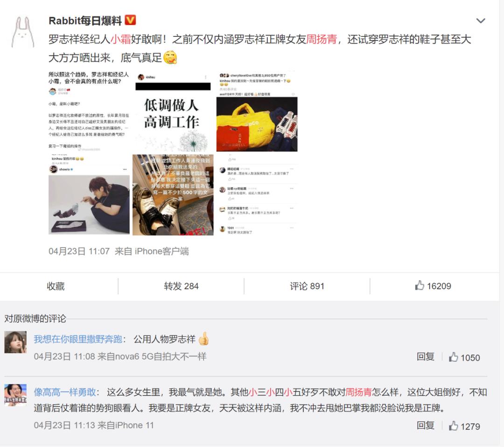Open the 转发 284 repost tab
This screenshot has height=447, width=504.
point(181,286)
